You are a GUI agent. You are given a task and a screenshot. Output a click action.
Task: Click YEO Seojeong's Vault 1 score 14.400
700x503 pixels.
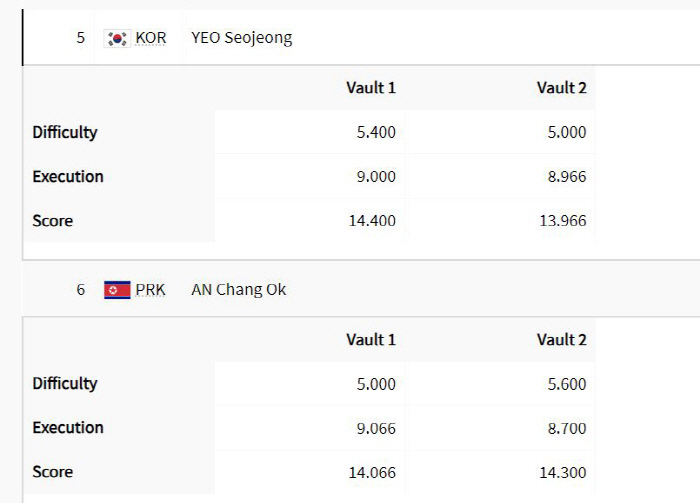pos(372,220)
